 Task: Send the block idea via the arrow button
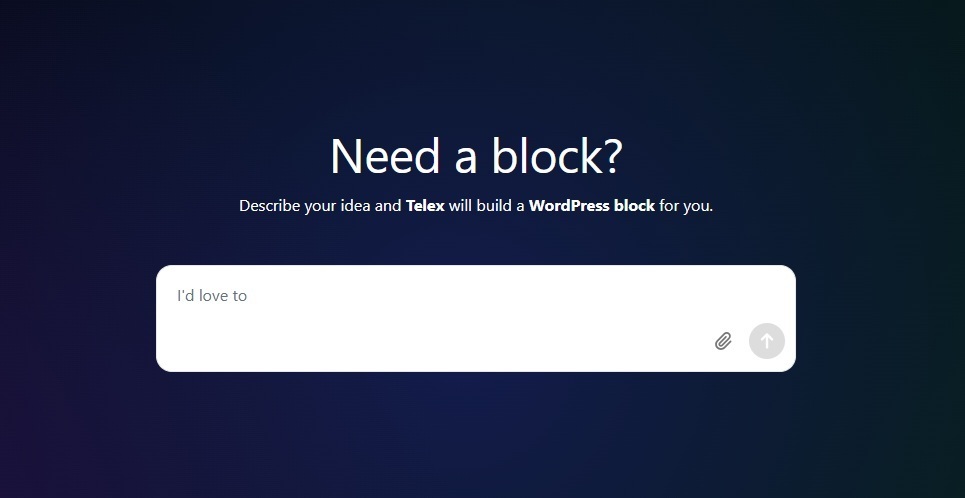[766, 341]
